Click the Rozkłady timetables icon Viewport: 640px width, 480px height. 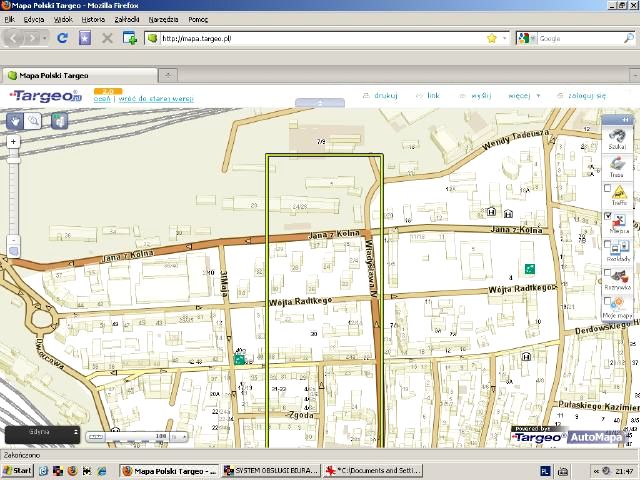click(619, 248)
